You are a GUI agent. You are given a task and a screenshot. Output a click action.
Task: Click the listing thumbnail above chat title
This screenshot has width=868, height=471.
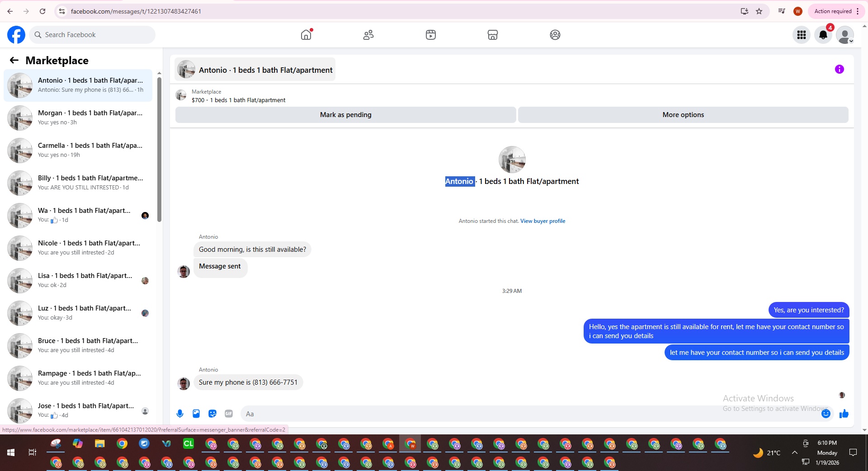point(512,160)
